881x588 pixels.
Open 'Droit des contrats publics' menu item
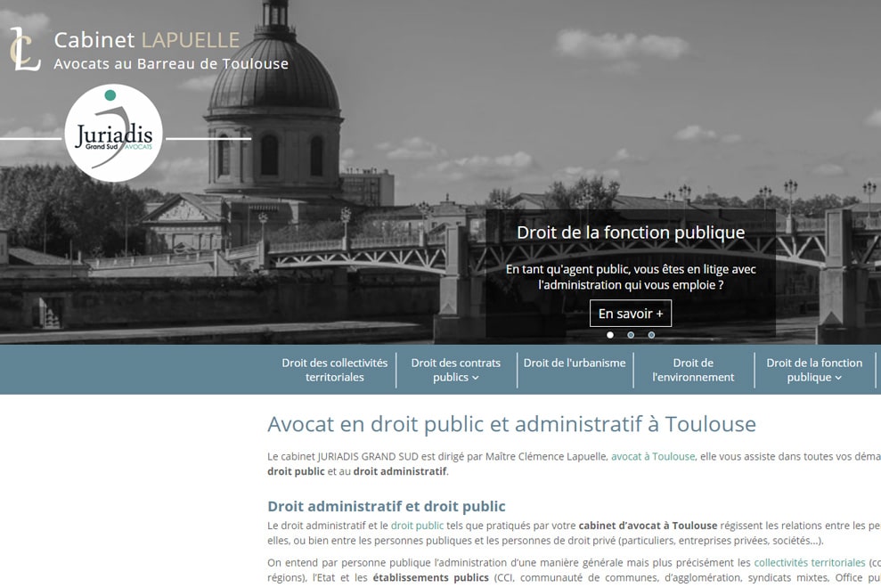point(456,370)
